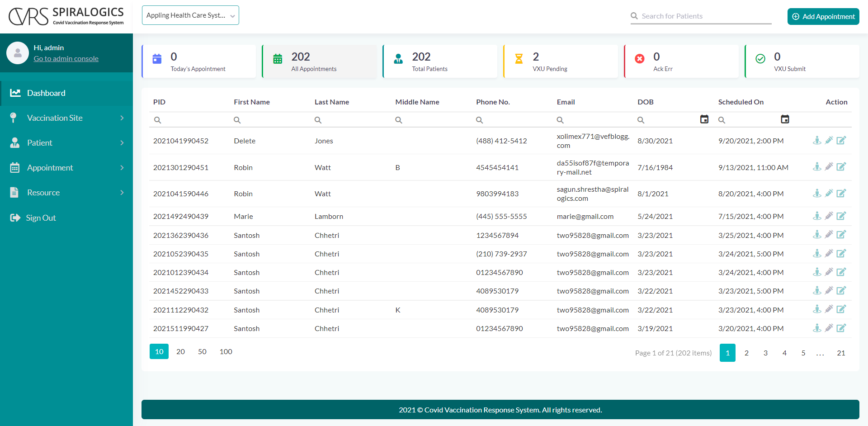
Task: Set page size to 50
Action: coord(202,351)
